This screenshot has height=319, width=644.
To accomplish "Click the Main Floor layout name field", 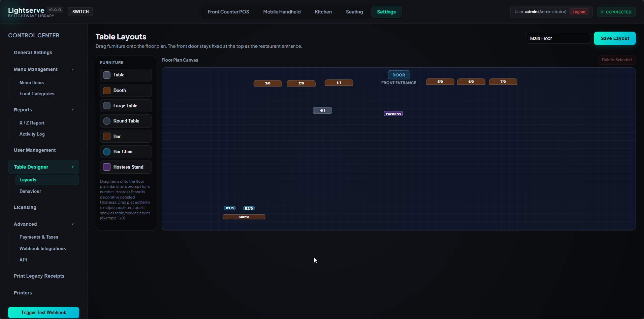I will point(558,38).
